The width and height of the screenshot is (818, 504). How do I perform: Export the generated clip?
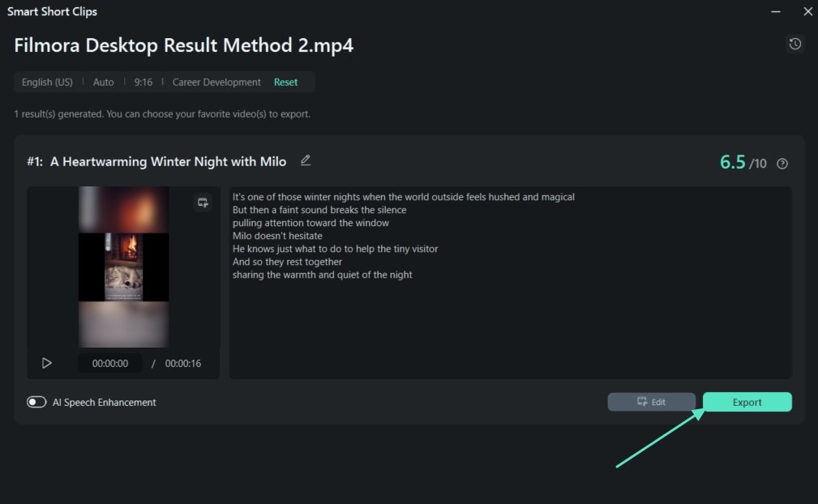747,402
